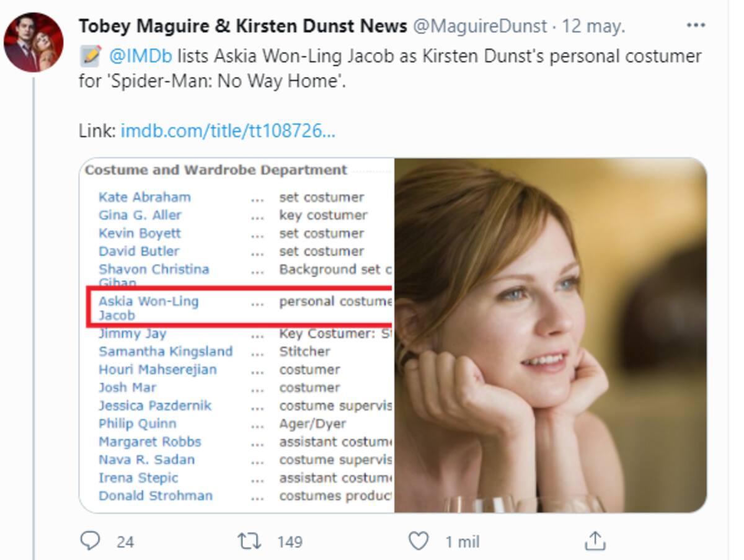Viewport: 744px width, 560px height.
Task: Open the 12 may. timestamp link
Action: pyautogui.click(x=593, y=26)
